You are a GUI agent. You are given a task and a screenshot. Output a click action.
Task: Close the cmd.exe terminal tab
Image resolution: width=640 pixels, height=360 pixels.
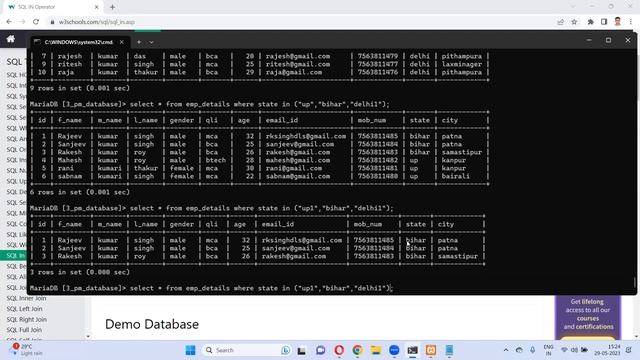(x=122, y=42)
